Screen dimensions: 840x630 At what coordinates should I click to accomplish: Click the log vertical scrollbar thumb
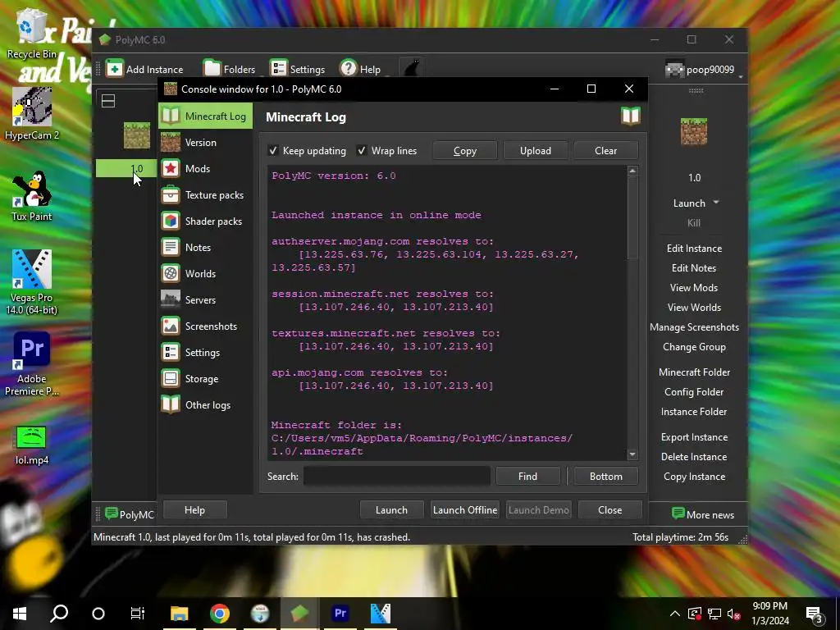click(632, 218)
